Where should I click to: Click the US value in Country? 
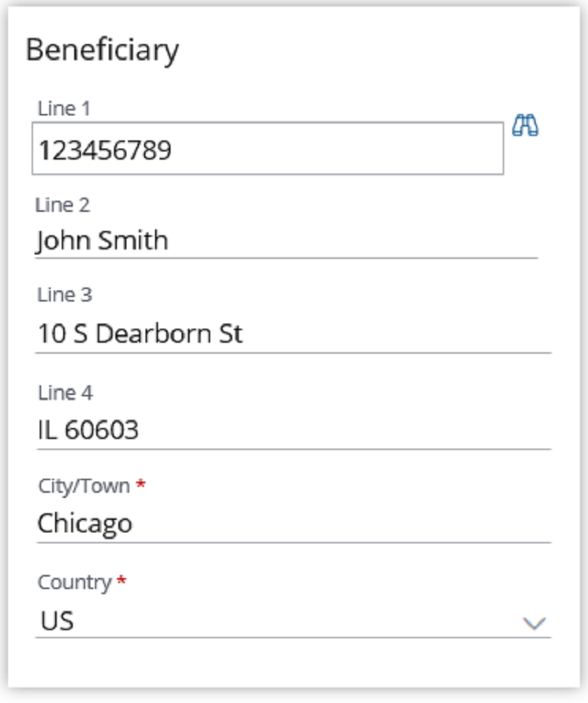57,621
